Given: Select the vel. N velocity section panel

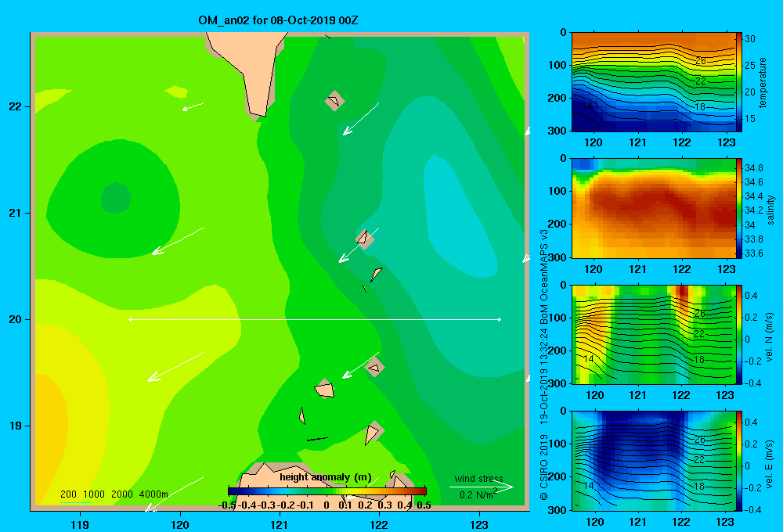Looking at the screenshot, I should coord(653,334).
